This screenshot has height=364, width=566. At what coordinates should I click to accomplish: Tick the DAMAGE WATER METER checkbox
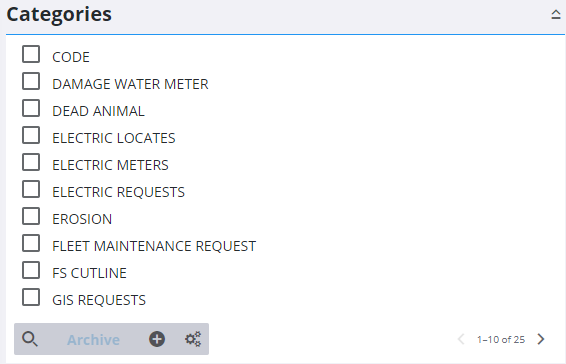pos(31,81)
